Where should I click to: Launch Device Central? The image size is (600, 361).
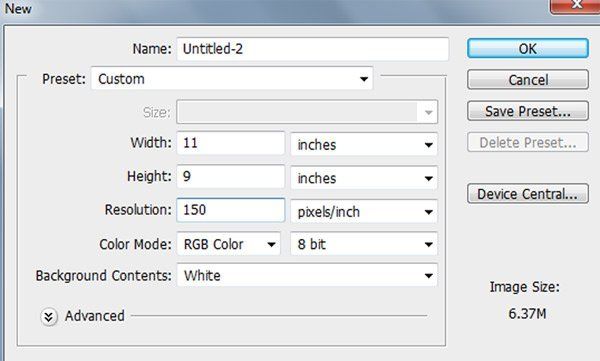point(528,194)
